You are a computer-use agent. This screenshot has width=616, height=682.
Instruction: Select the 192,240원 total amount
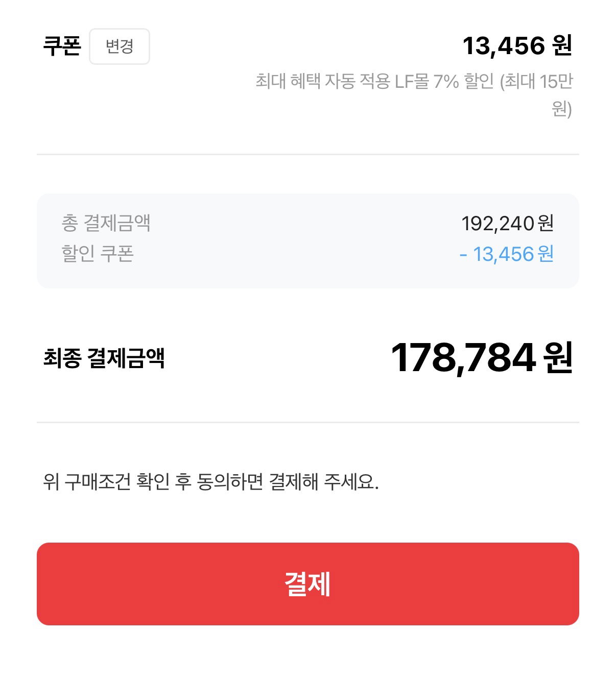(x=507, y=223)
